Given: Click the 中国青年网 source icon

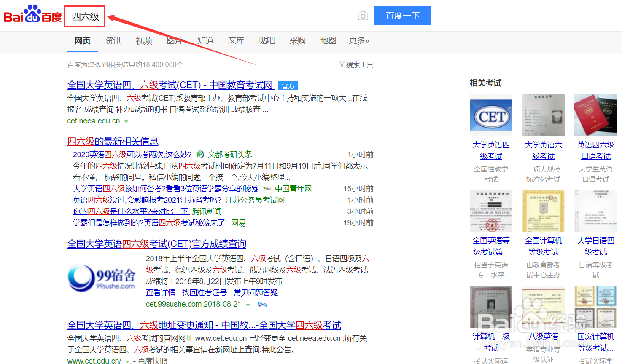Looking at the screenshot, I should pos(267,189).
